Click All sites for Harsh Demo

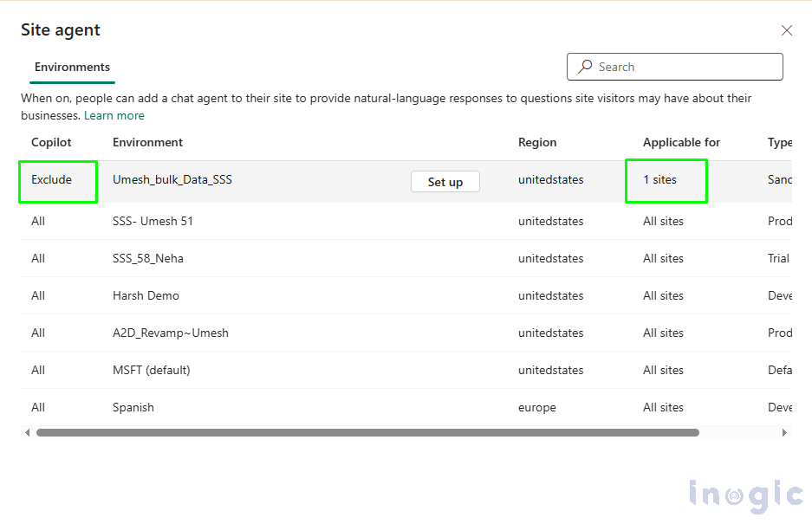(x=663, y=295)
